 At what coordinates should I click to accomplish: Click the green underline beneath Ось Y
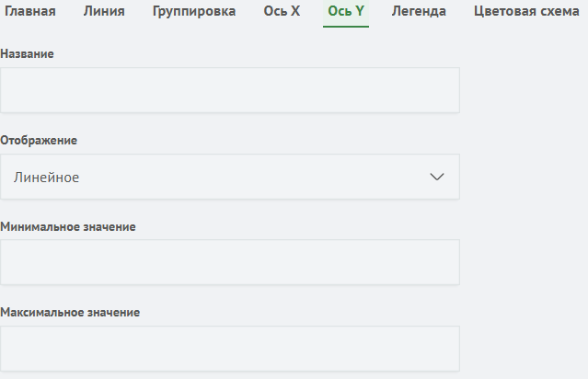click(x=346, y=27)
